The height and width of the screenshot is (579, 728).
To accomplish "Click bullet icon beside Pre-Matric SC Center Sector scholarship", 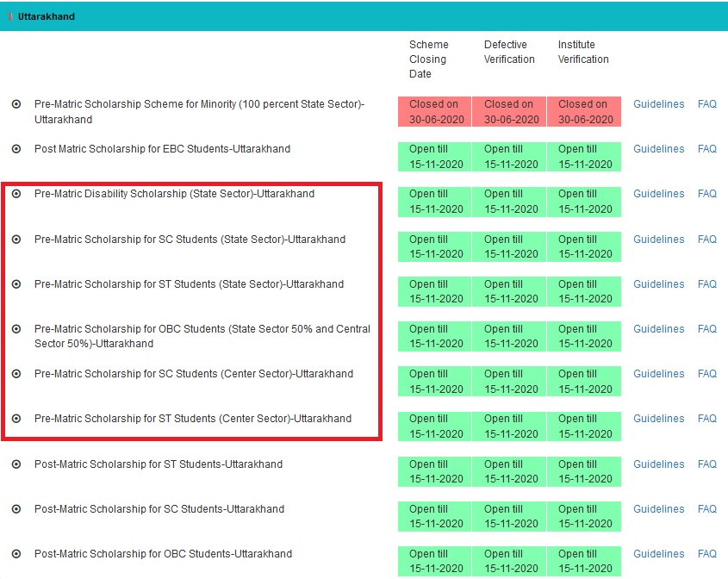I will pos(16,374).
